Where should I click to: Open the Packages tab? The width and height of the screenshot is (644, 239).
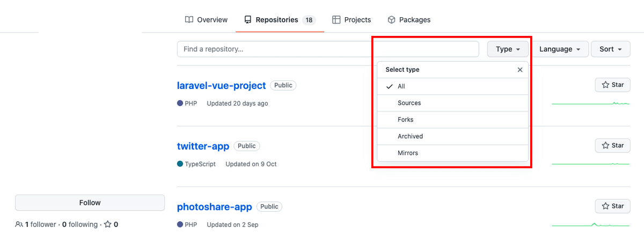point(409,20)
